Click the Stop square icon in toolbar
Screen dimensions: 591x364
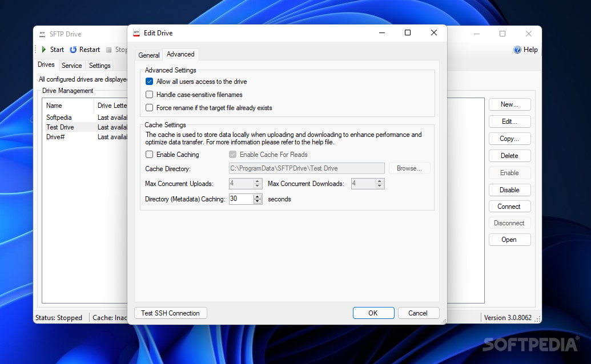pos(109,50)
